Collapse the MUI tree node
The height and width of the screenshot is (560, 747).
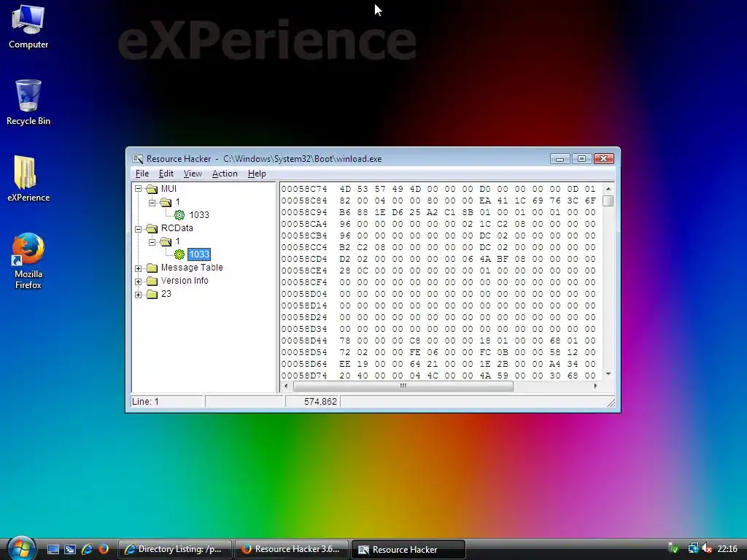pos(138,189)
